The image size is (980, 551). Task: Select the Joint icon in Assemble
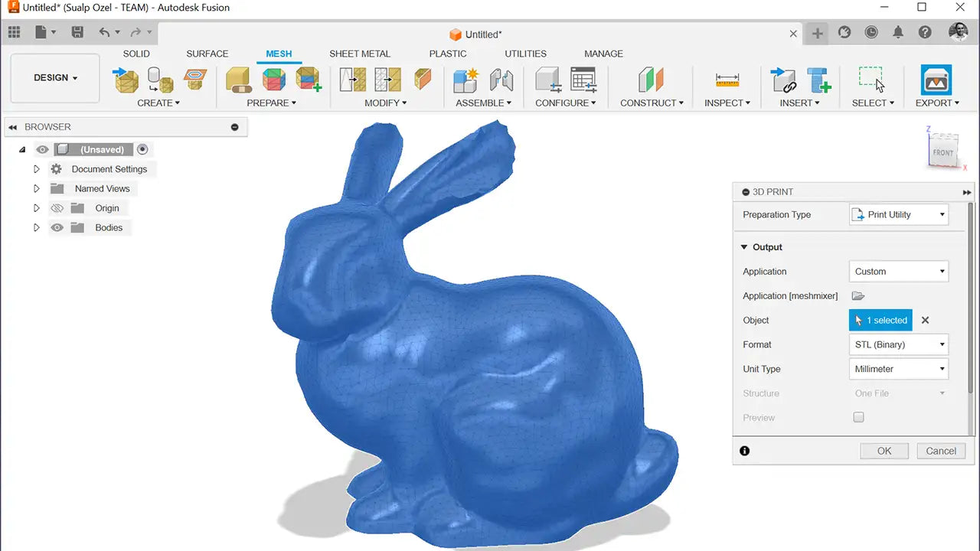[x=501, y=79]
